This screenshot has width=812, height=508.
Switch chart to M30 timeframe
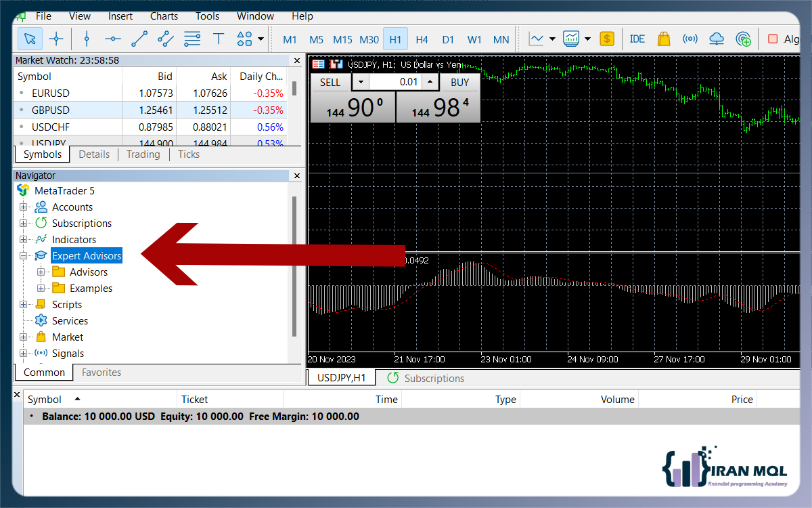coord(369,39)
